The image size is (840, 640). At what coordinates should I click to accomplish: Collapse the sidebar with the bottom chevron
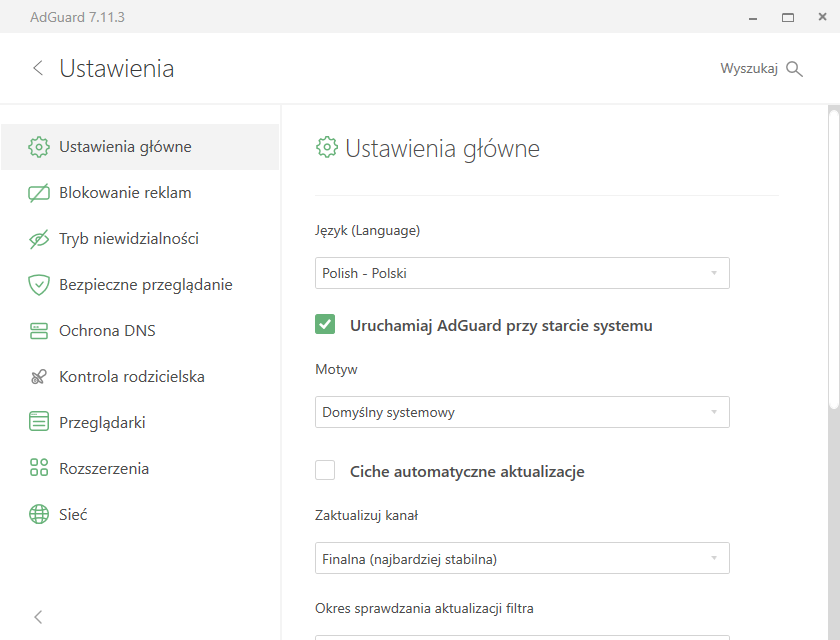(x=38, y=617)
